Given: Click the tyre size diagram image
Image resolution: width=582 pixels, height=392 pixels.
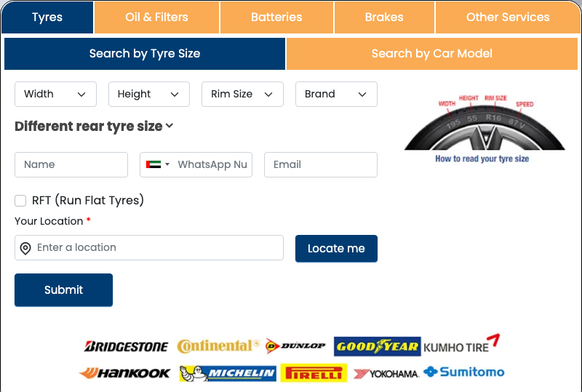Looking at the screenshot, I should (485, 122).
